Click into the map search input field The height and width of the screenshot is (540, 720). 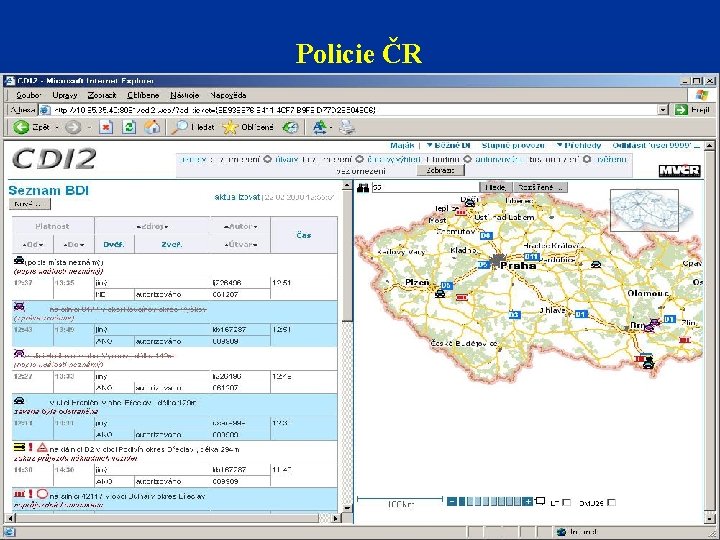pos(425,187)
